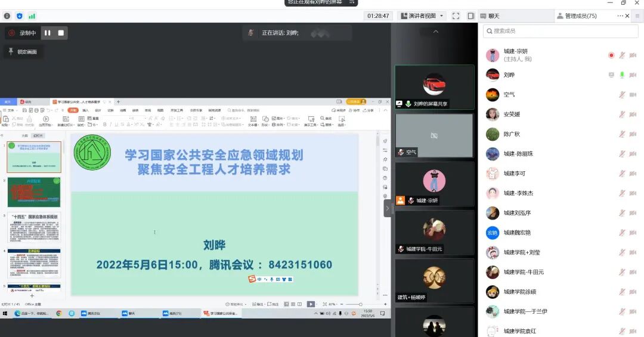Collapse member sidebar using right arrow handle
This screenshot has height=337, width=644.
pyautogui.click(x=388, y=208)
